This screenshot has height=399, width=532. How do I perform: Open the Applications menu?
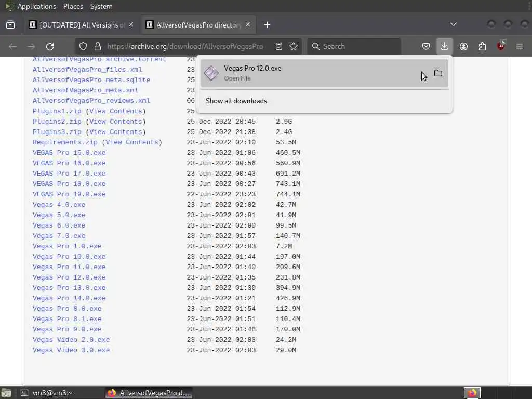pyautogui.click(x=37, y=6)
